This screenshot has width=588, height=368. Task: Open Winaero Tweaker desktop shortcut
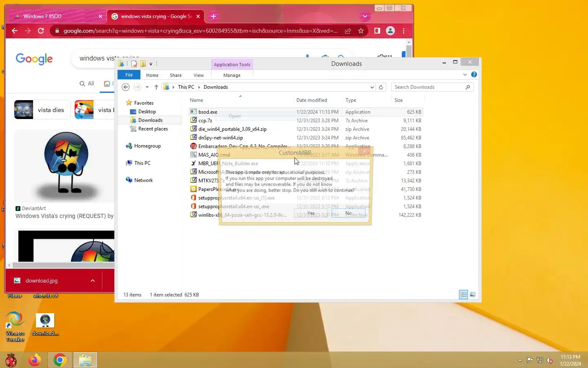15,326
